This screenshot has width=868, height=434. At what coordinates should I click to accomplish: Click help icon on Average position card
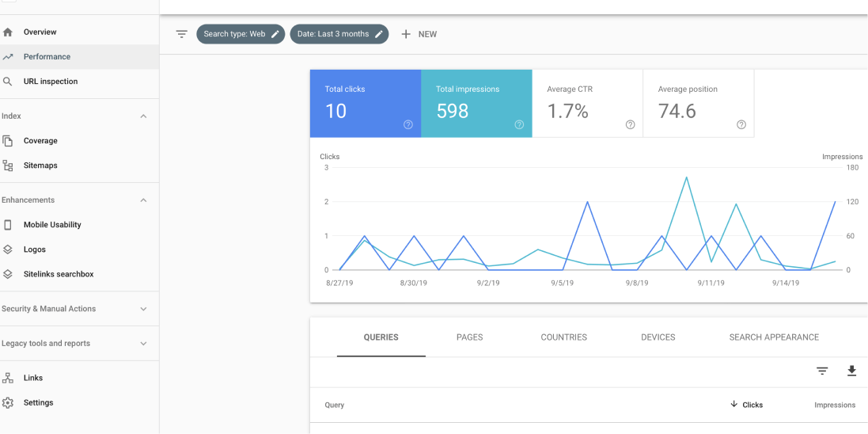coord(741,124)
